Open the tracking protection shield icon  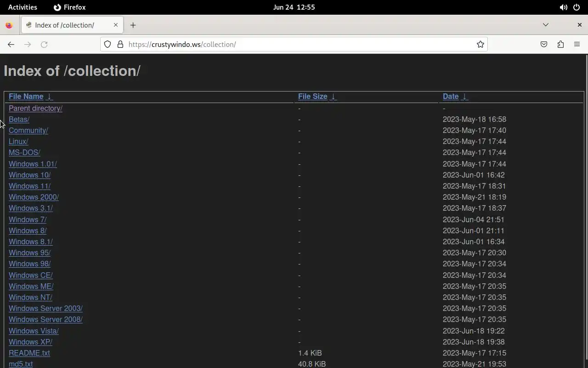click(x=107, y=44)
